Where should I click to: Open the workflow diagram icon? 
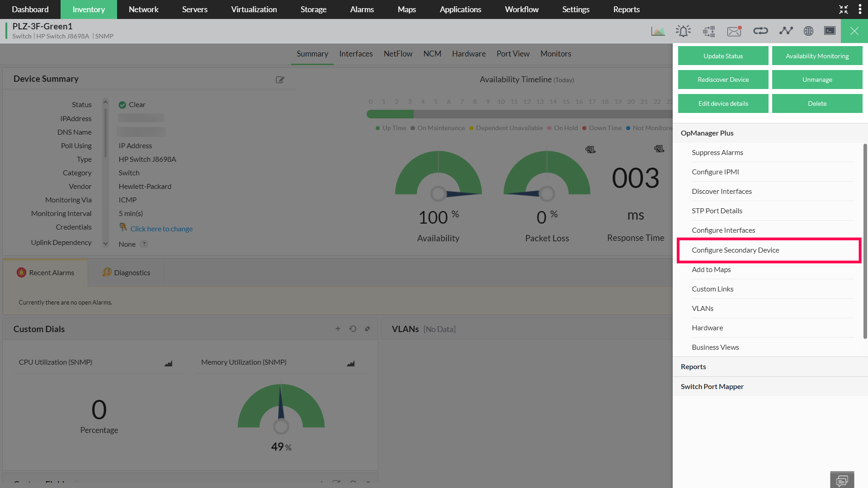coord(709,31)
